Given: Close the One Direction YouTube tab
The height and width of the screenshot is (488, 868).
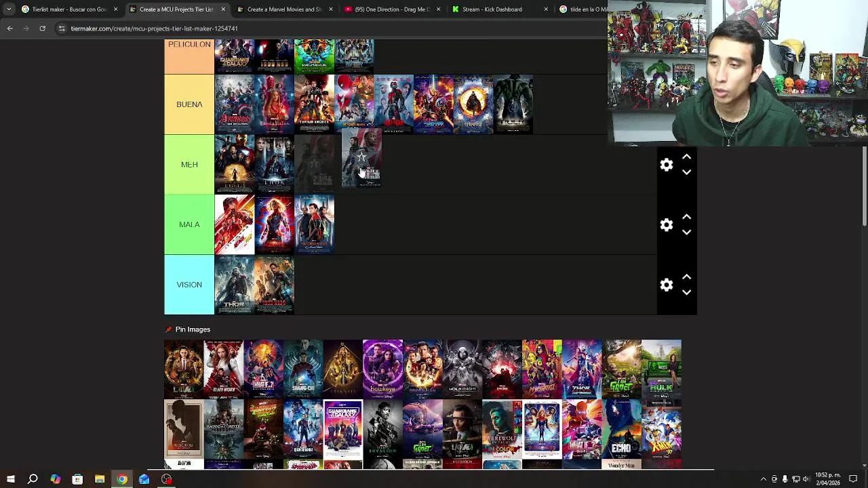Looking at the screenshot, I should [439, 9].
